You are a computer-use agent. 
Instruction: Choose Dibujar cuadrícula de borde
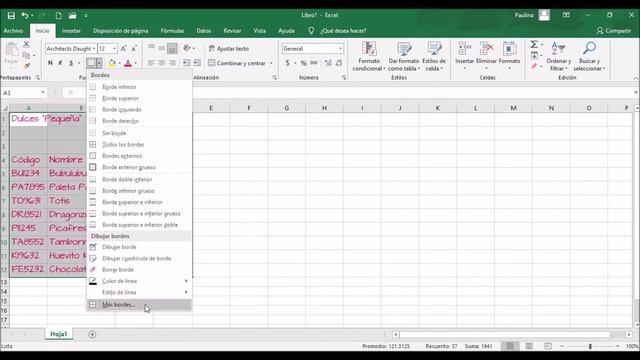pyautogui.click(x=139, y=258)
